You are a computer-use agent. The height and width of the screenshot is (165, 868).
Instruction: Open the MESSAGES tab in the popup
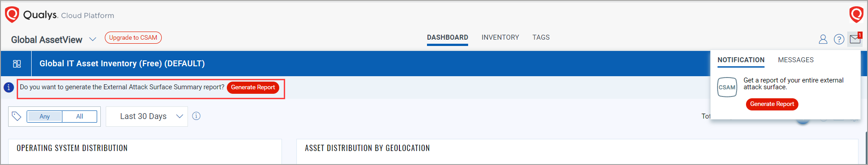[x=796, y=60]
